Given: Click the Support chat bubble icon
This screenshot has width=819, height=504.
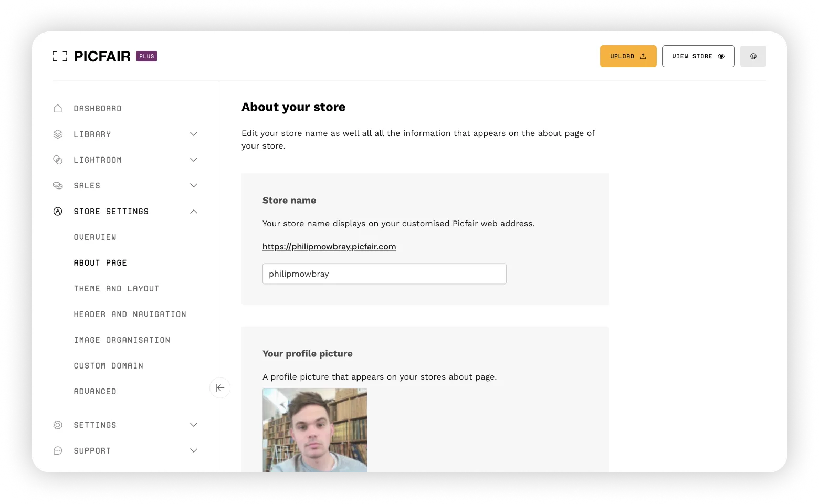Looking at the screenshot, I should coord(58,450).
